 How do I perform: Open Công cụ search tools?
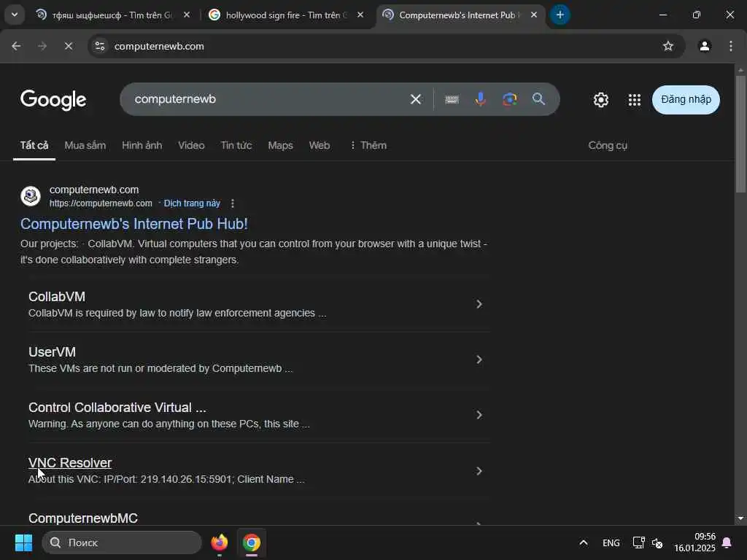pos(608,145)
